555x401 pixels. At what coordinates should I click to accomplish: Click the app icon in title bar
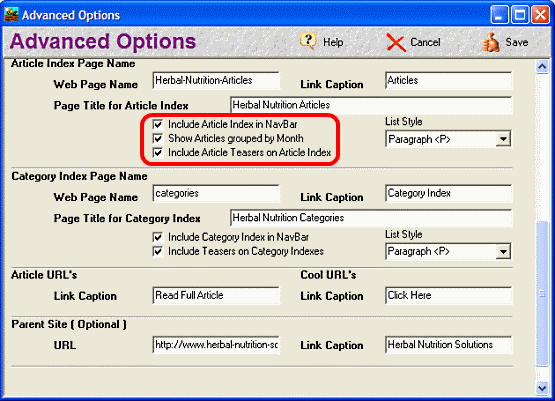[11, 15]
